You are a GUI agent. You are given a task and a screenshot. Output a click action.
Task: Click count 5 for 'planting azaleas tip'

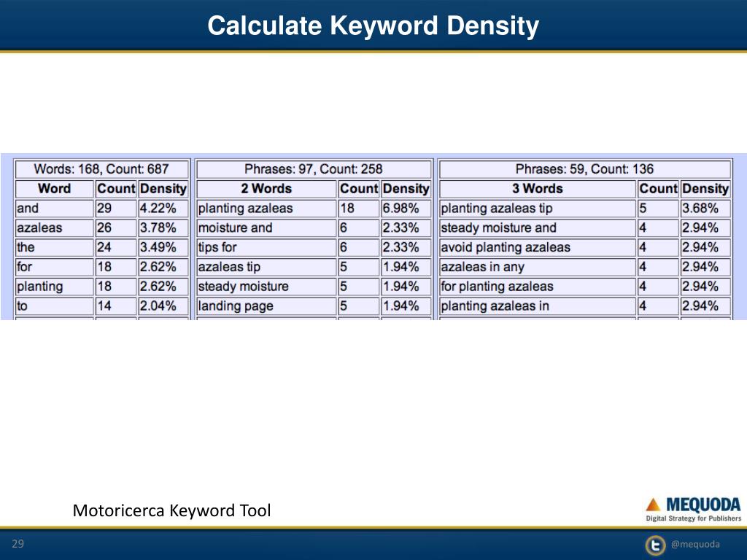point(658,208)
